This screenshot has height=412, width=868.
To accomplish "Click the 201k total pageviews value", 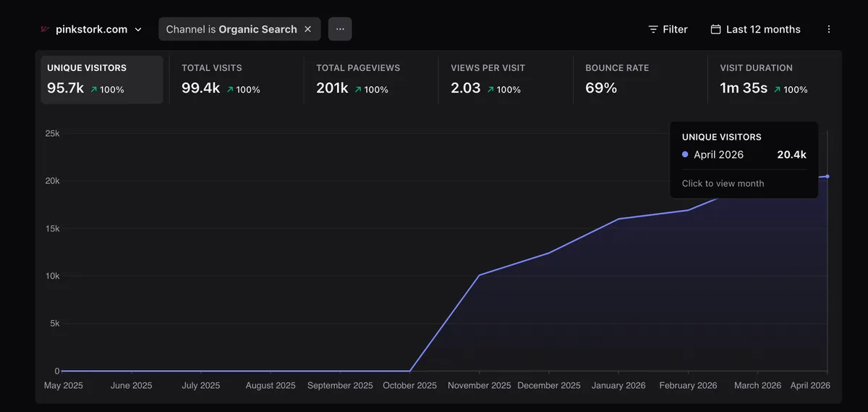I will click(332, 88).
